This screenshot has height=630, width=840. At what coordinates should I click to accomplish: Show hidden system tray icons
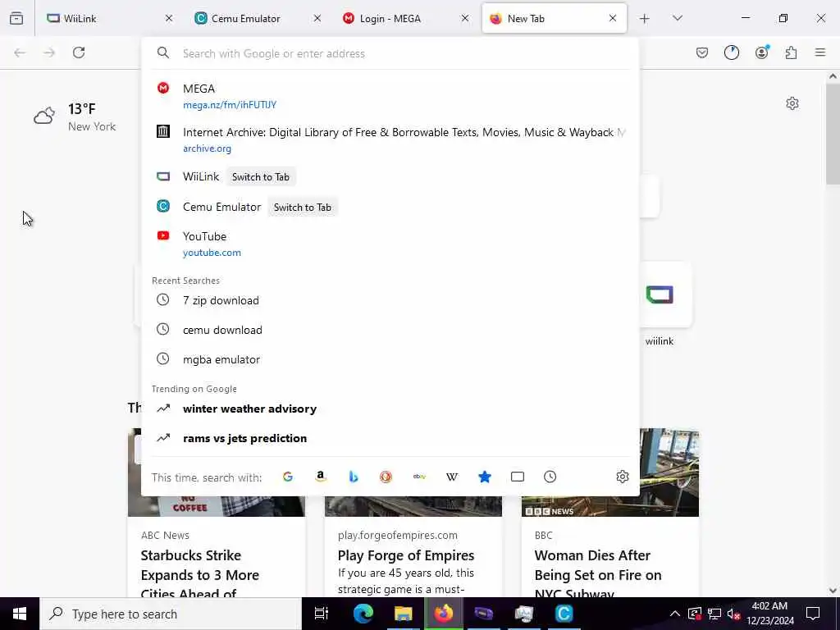tap(675, 614)
